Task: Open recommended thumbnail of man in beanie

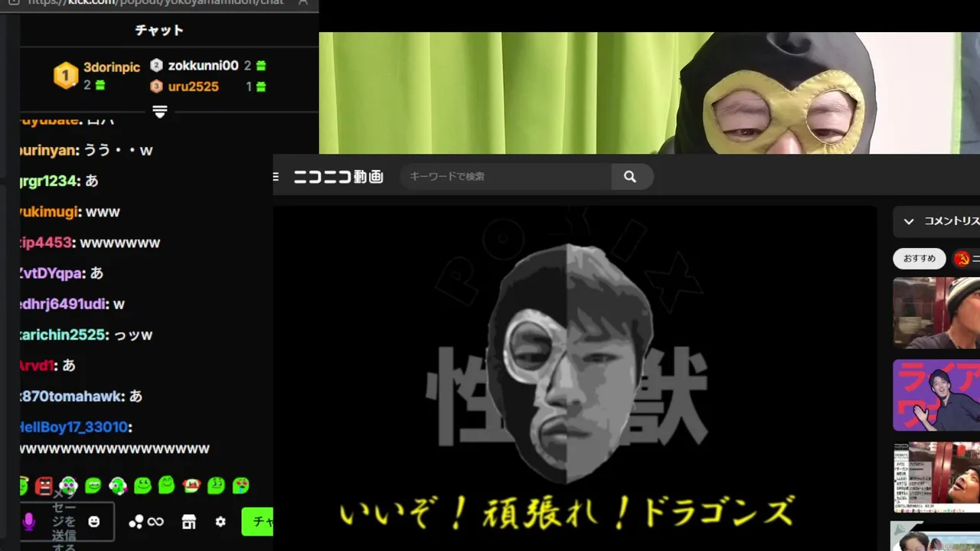Action: tap(936, 313)
